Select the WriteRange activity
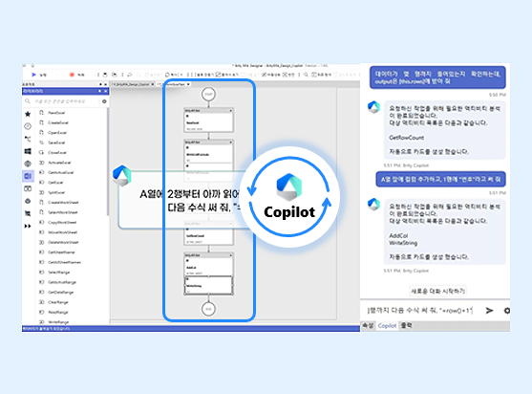The image size is (532, 394). coord(58,322)
